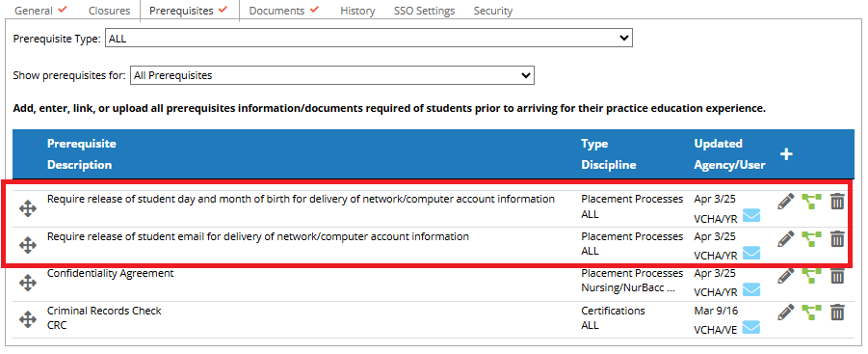Viewport: 868px width, 354px height.
Task: Email icon for birth date release row
Action: click(751, 215)
